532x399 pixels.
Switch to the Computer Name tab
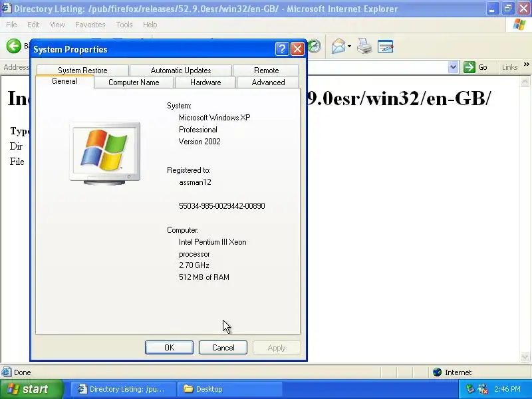point(134,82)
